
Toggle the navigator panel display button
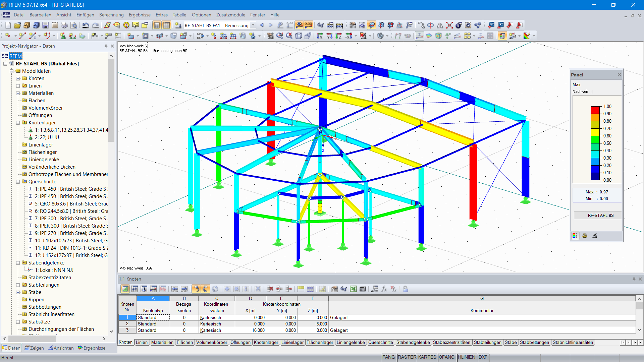157,25
